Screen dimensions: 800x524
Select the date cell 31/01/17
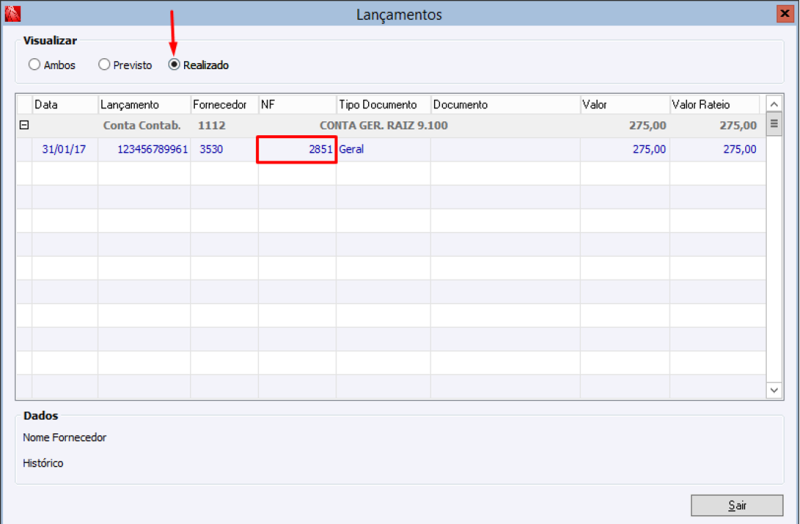[64, 149]
